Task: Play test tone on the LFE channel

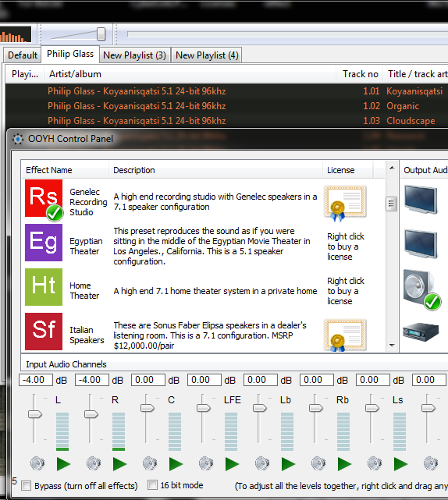Action: click(x=232, y=464)
